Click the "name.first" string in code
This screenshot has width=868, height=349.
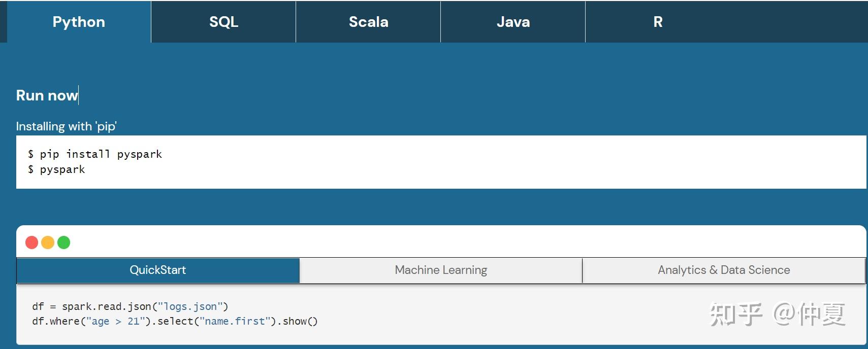(235, 321)
